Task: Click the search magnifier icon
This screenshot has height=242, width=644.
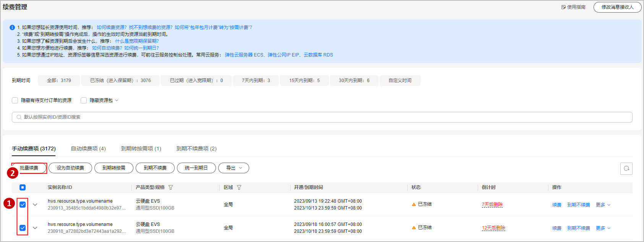Action: [19, 117]
